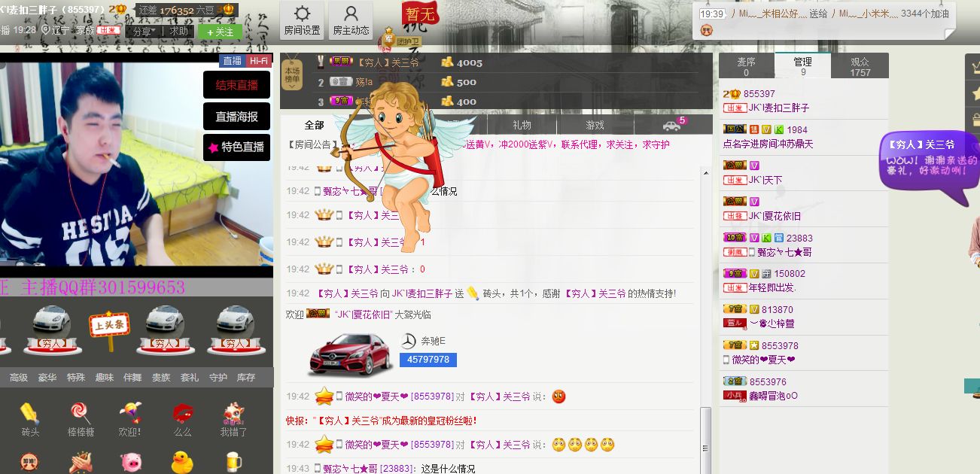The height and width of the screenshot is (474, 980).
Task: Select the 趣味 gift category
Action: [x=105, y=378]
